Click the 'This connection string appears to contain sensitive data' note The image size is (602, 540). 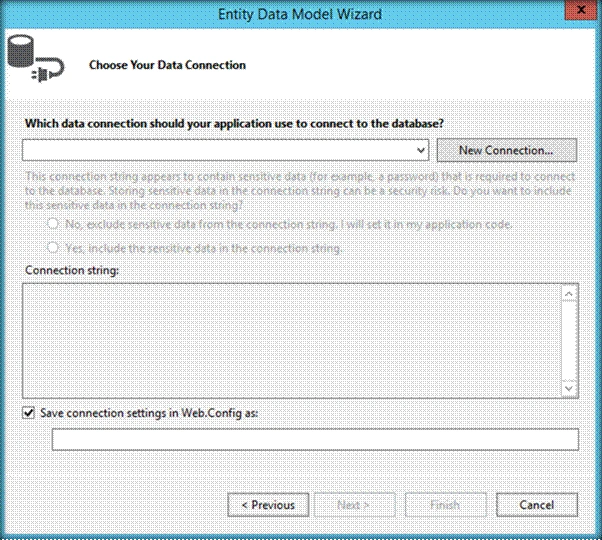coord(299,191)
